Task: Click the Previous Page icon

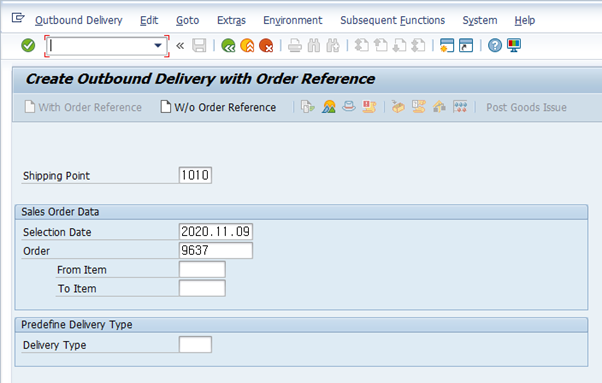Action: coord(380,46)
